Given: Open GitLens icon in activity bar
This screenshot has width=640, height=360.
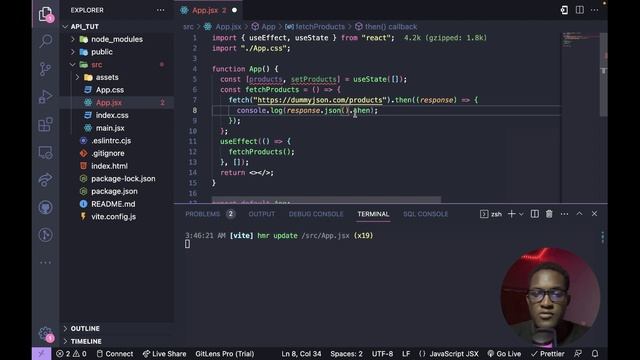Looking at the screenshot, I should point(45,235).
